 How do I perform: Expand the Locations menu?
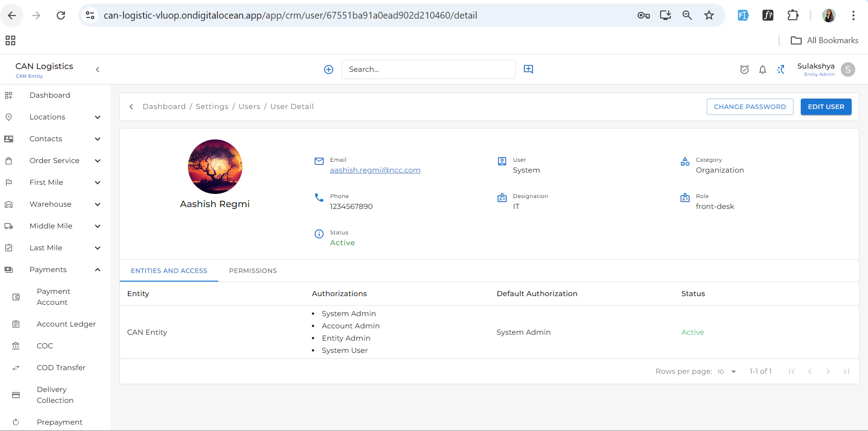coord(98,117)
